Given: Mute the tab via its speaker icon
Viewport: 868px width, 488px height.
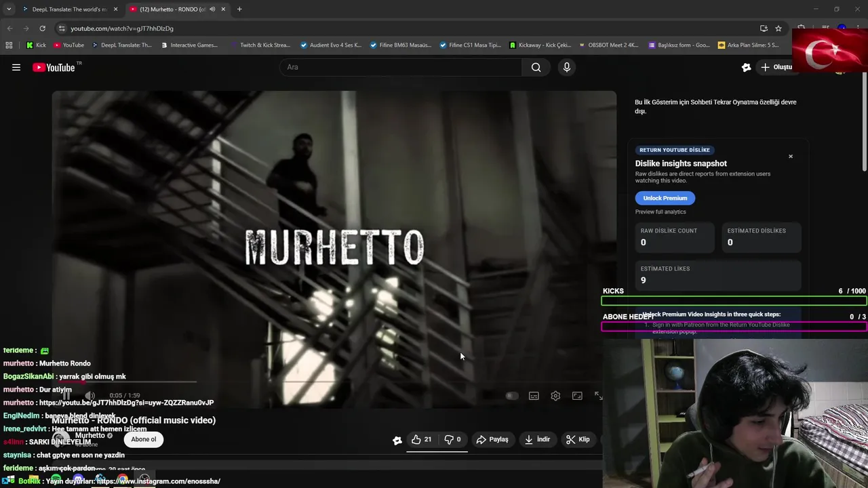Looking at the screenshot, I should (x=212, y=9).
